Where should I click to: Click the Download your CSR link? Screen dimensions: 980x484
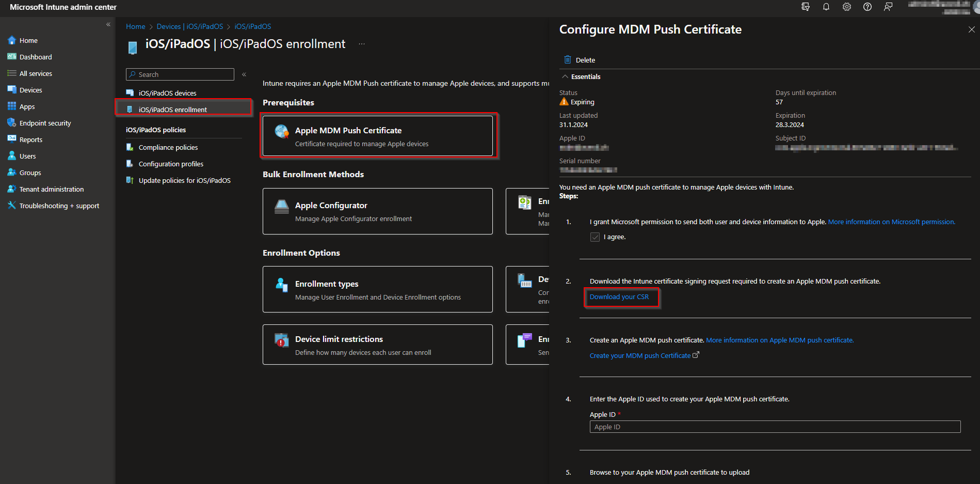[619, 296]
